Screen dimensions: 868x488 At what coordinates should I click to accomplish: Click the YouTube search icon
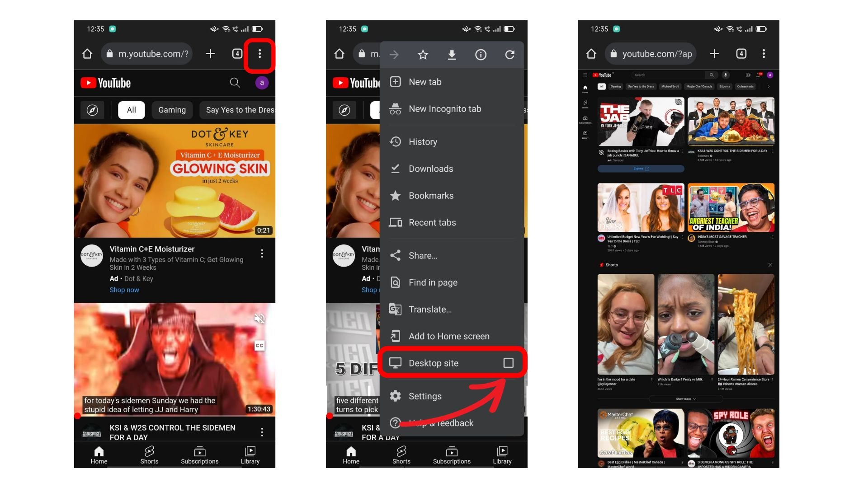click(235, 82)
